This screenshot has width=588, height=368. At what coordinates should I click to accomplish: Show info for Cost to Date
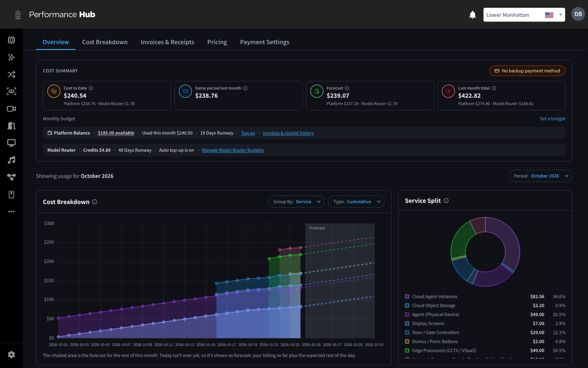(x=91, y=88)
